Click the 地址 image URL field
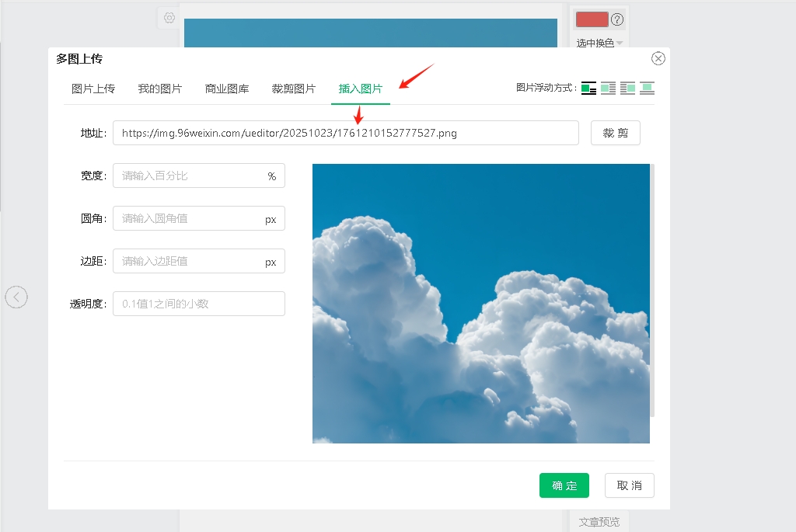 point(345,133)
